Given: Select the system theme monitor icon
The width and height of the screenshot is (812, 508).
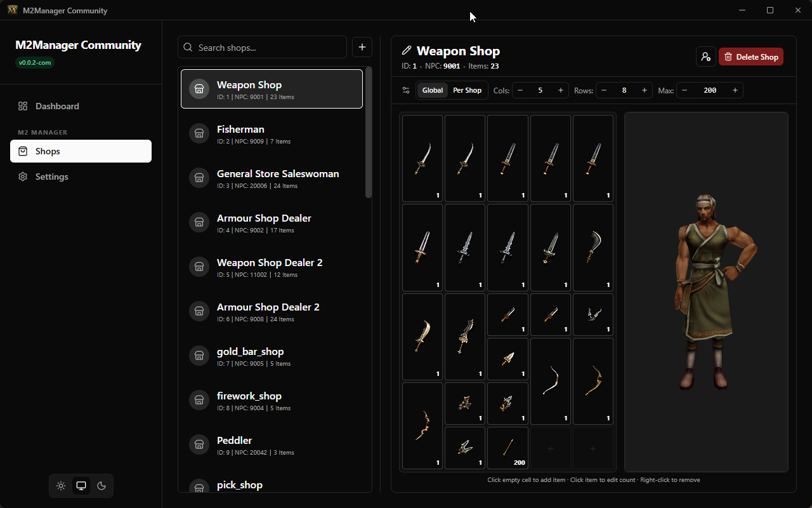Looking at the screenshot, I should pyautogui.click(x=81, y=486).
